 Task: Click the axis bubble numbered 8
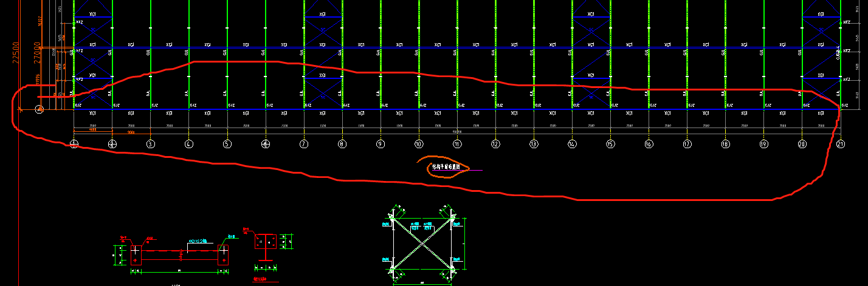(x=342, y=144)
